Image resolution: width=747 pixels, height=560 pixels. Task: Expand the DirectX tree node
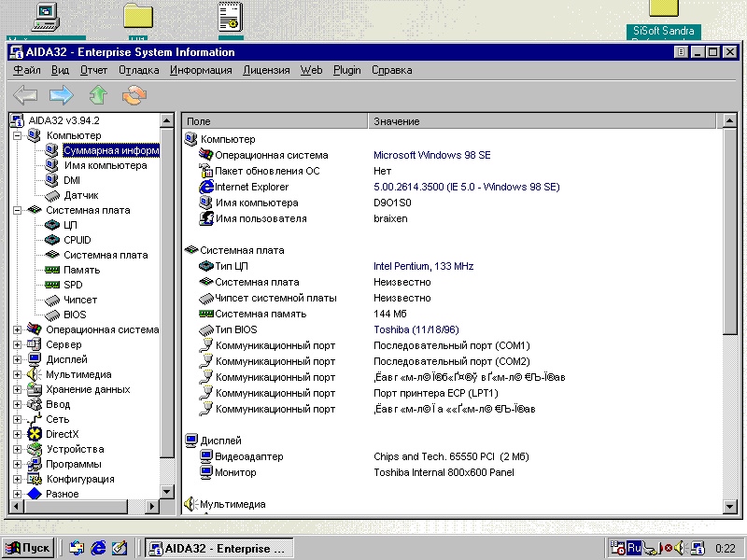pyautogui.click(x=17, y=434)
